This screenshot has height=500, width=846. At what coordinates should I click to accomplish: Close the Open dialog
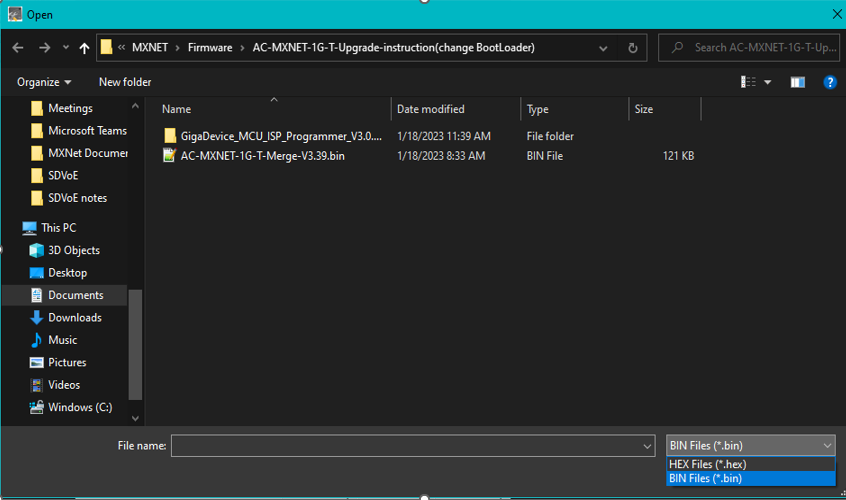click(x=837, y=15)
